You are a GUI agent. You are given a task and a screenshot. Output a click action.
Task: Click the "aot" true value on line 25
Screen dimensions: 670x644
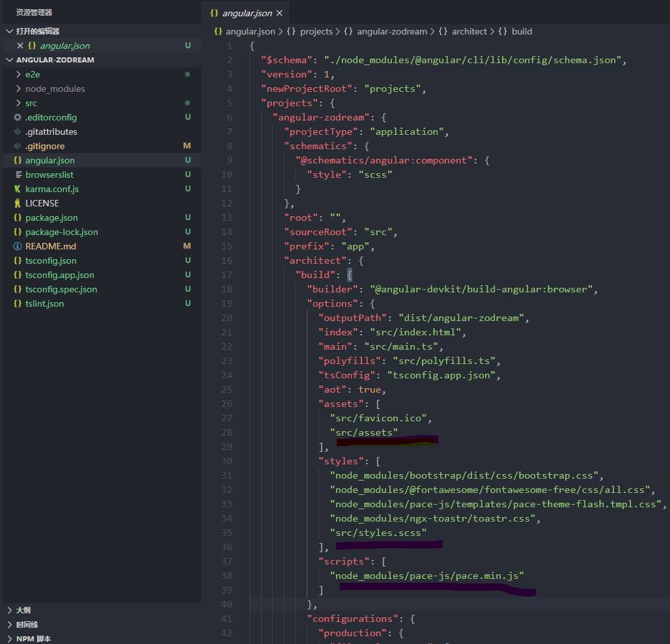tap(370, 390)
